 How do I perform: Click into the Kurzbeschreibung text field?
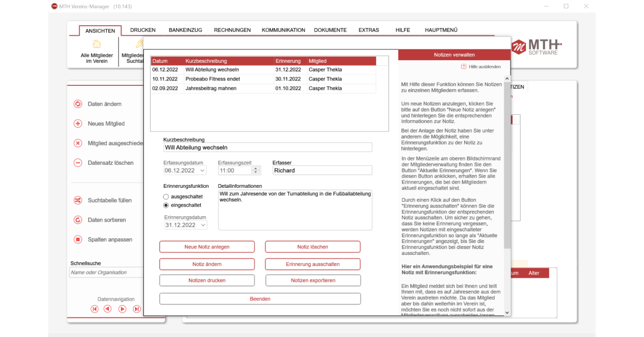(268, 148)
